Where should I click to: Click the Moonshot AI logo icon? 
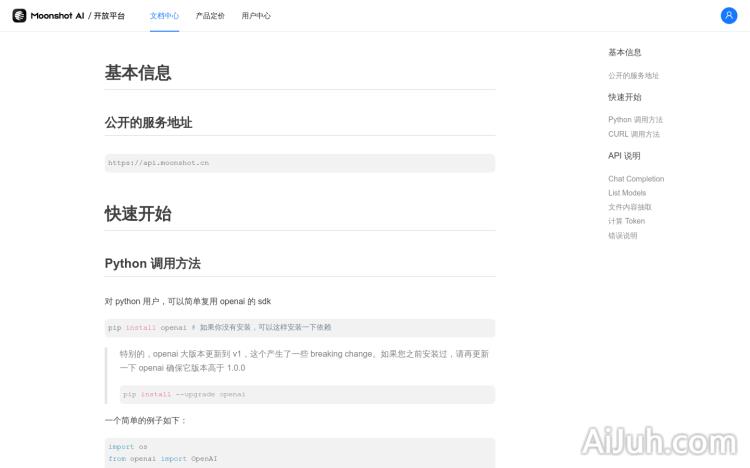click(x=19, y=15)
